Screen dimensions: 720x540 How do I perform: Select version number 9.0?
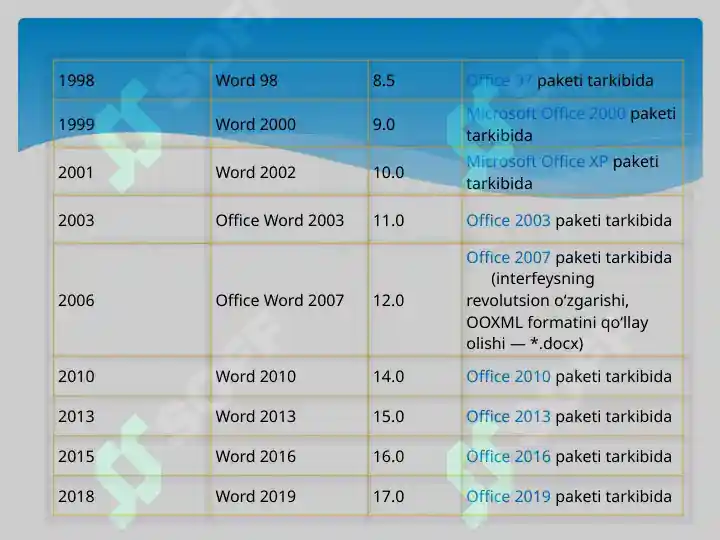click(x=383, y=124)
